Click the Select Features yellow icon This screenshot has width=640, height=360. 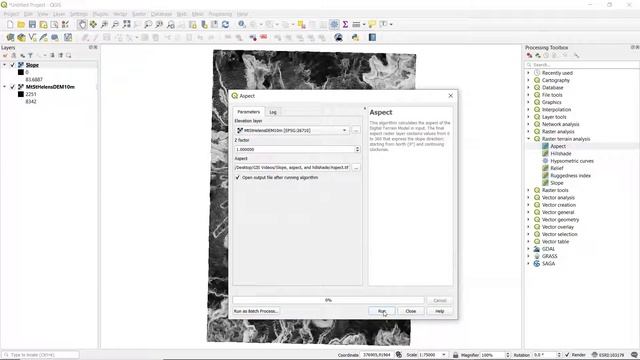301,24
